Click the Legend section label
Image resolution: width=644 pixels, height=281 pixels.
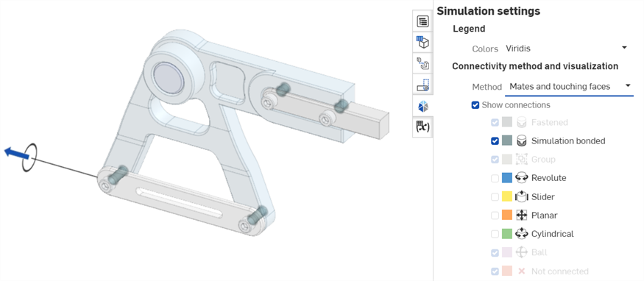pyautogui.click(x=469, y=29)
